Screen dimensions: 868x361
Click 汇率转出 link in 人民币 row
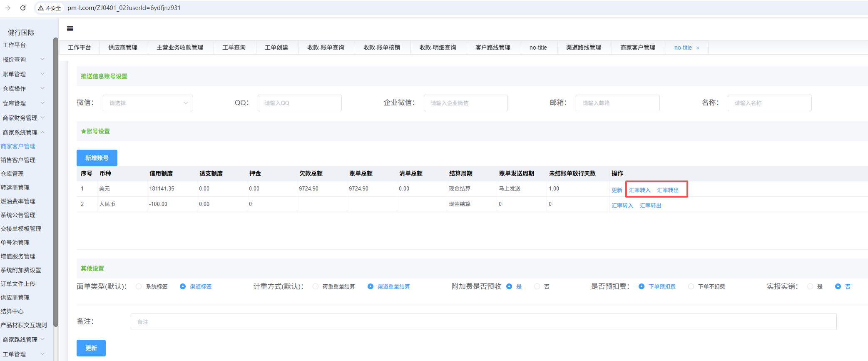(650, 206)
